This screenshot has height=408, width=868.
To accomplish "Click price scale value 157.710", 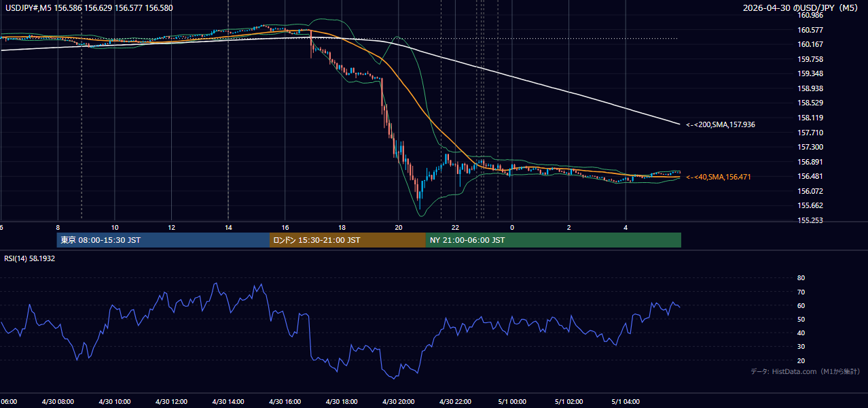I will pos(810,133).
